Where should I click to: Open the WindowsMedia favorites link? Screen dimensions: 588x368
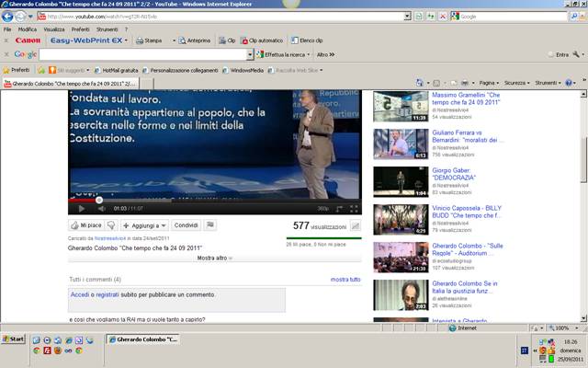243,70
